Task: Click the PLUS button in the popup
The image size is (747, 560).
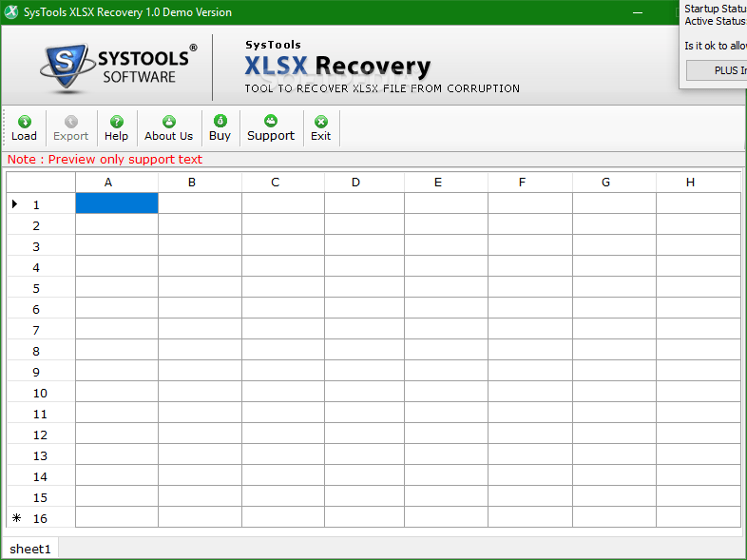Action: pyautogui.click(x=717, y=70)
